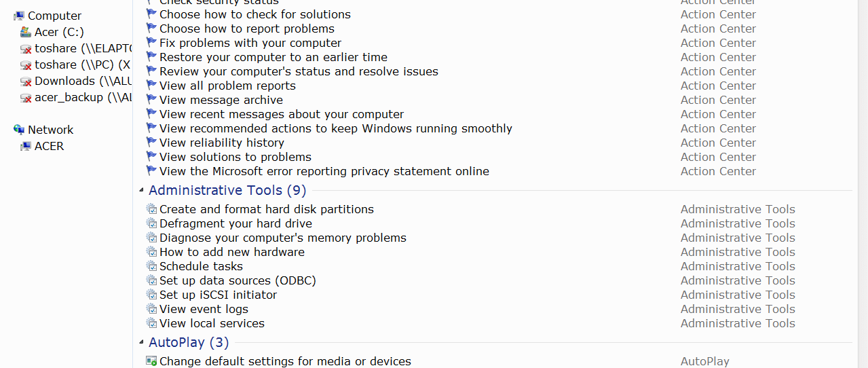Click the Administrative Tools (9) group header
This screenshot has height=368, width=868.
(227, 190)
